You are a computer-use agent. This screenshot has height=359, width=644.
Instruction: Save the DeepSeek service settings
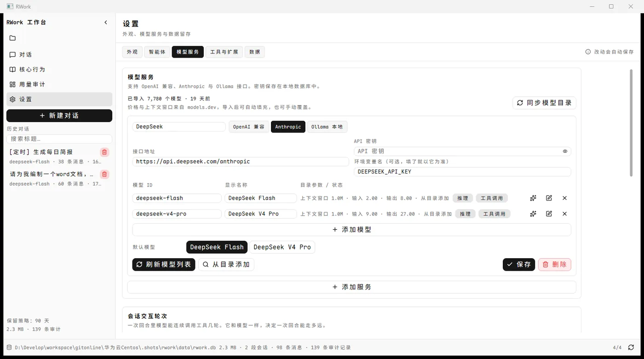[519, 265]
